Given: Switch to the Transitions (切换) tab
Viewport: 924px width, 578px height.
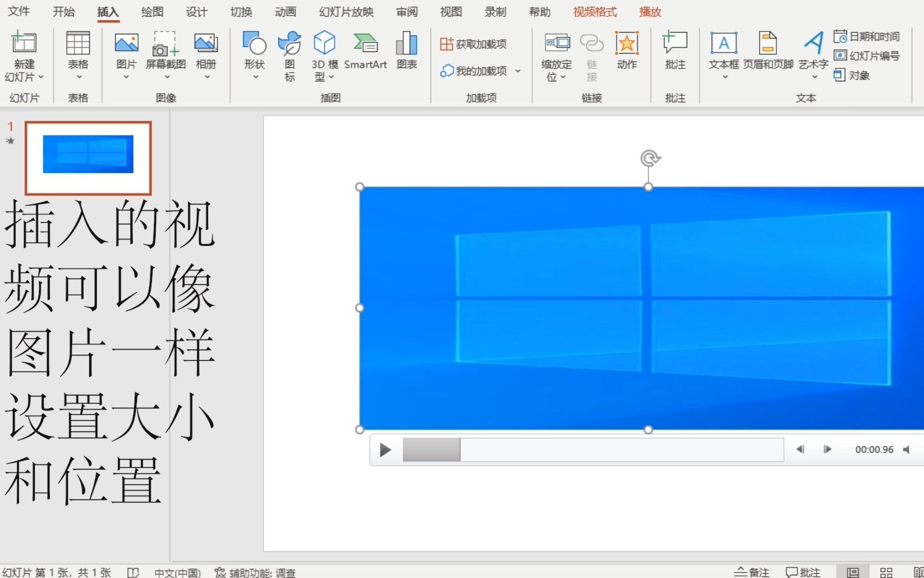Looking at the screenshot, I should click(241, 11).
